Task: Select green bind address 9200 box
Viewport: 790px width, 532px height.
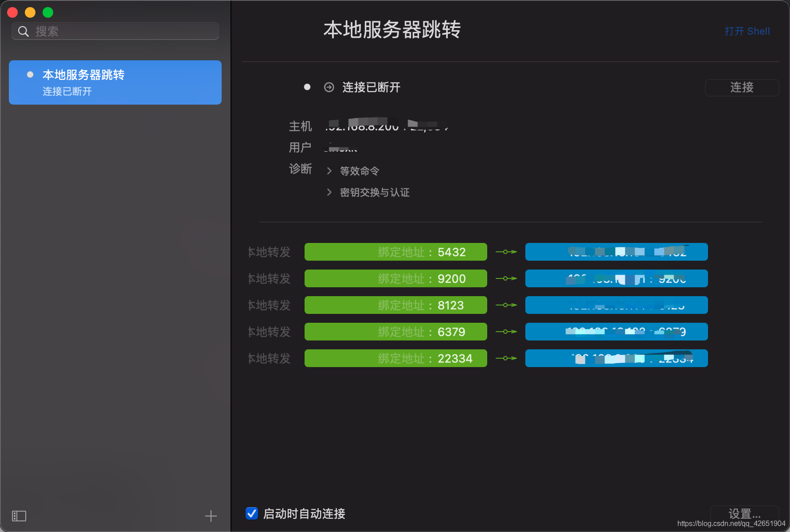Action: [x=396, y=278]
